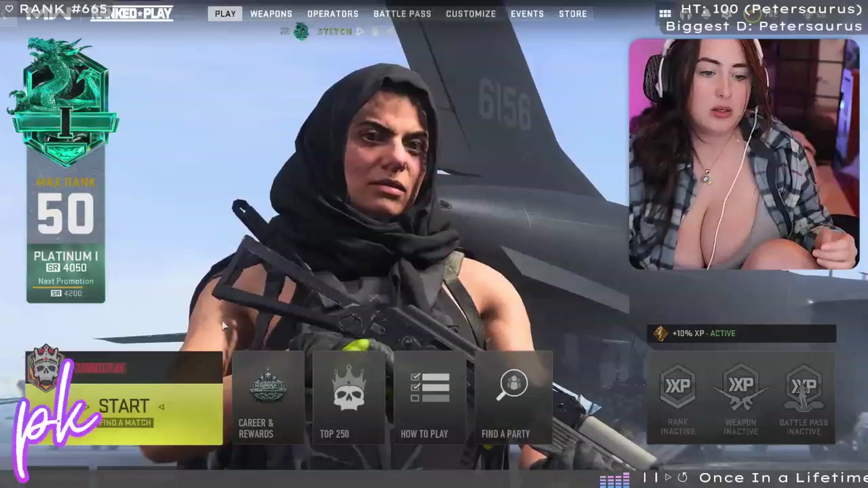The image size is (868, 488).
Task: Click the RANKED PLAY title logo
Action: 132,14
